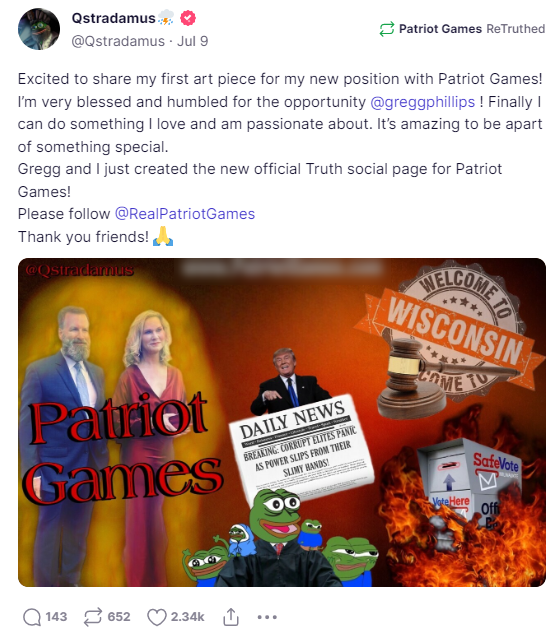Open the @greggphillips mention link
This screenshot has height=633, width=560.
pyautogui.click(x=422, y=102)
